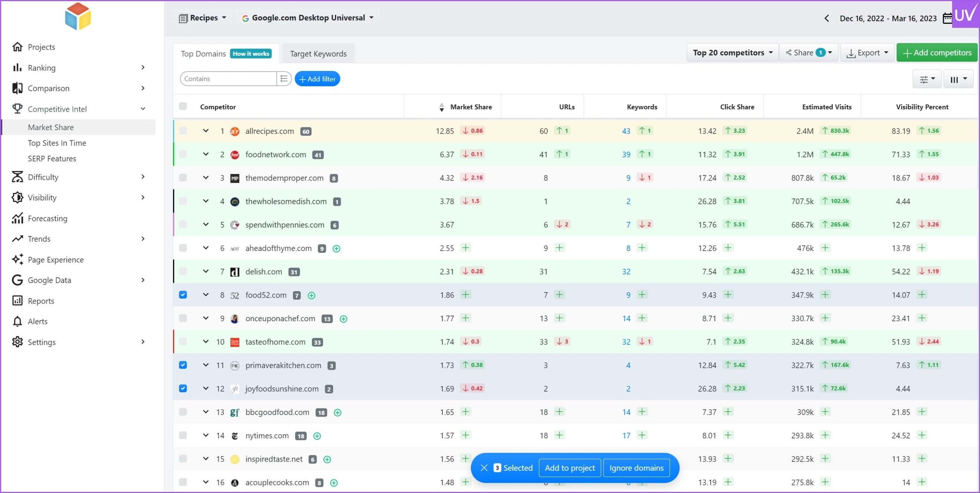Image resolution: width=980 pixels, height=493 pixels.
Task: Click the add icon next to aheadofthyme.com
Action: pyautogui.click(x=336, y=249)
